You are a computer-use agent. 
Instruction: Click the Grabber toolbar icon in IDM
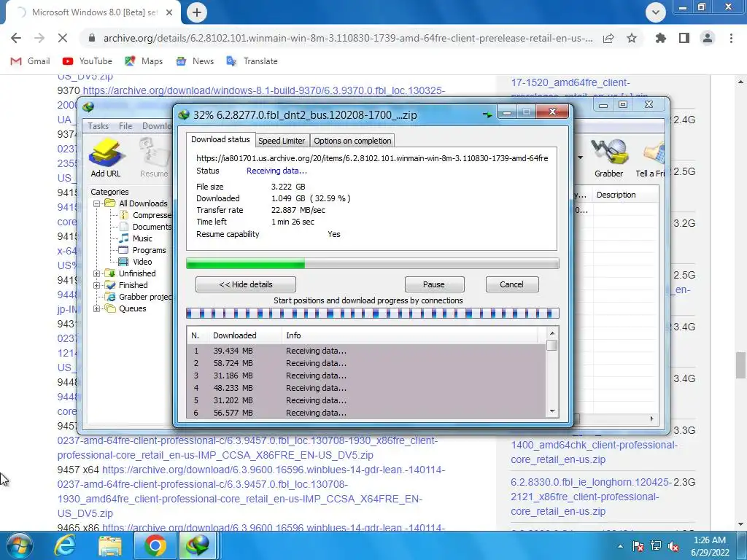pos(608,157)
